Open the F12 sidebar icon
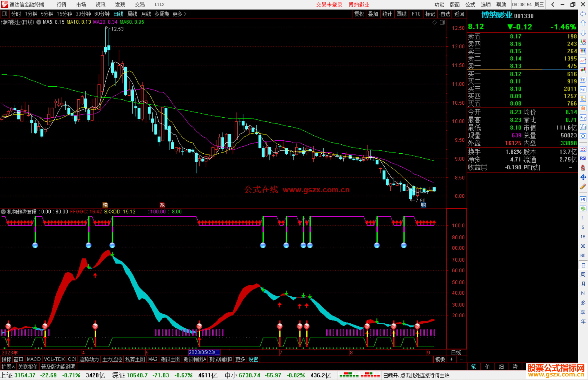Image resolution: width=588 pixels, height=380 pixels. coord(583,118)
